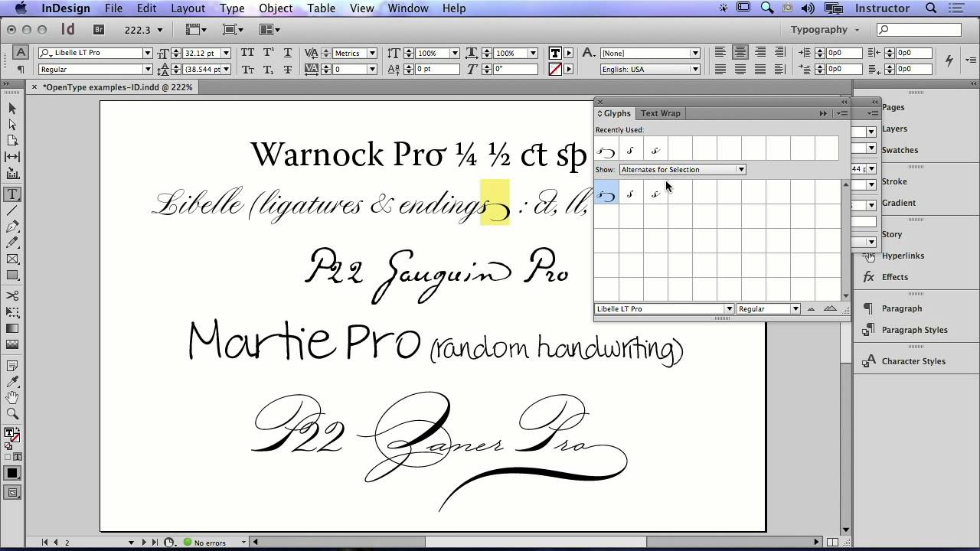Select the Scissors tool
The height and width of the screenshot is (551, 980).
pyautogui.click(x=12, y=296)
